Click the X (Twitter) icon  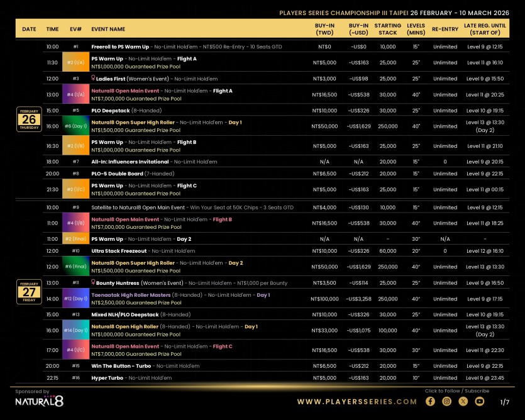463,401
